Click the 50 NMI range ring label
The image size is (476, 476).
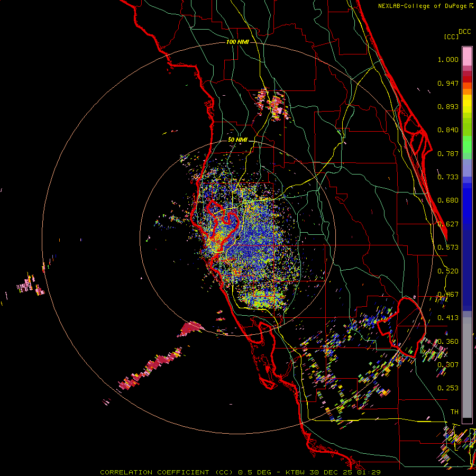[x=237, y=140]
